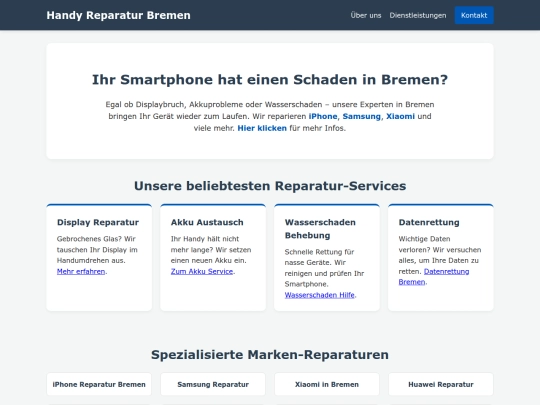Click the Wasserschaden Behebung card heading
The height and width of the screenshot is (405, 540).
pos(320,229)
